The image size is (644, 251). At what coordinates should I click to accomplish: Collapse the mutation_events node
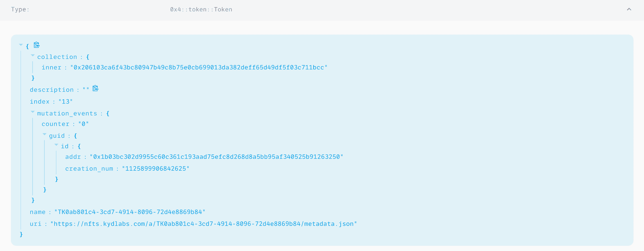(33, 112)
